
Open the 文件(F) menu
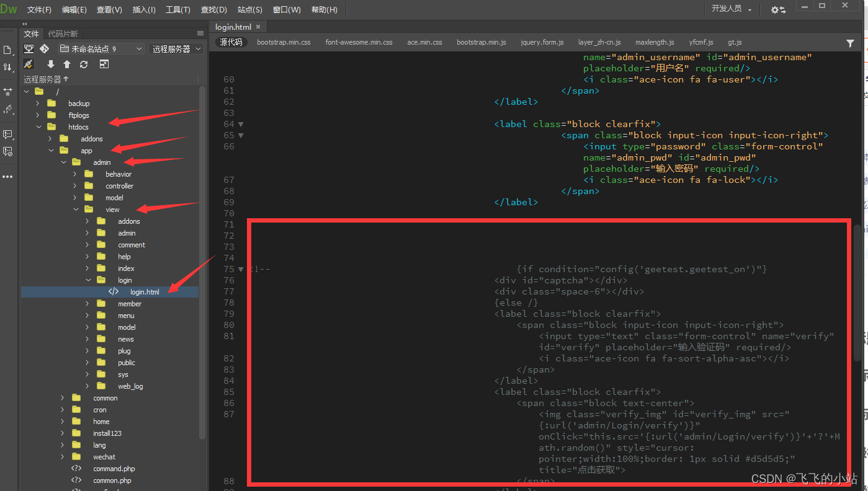[x=40, y=10]
